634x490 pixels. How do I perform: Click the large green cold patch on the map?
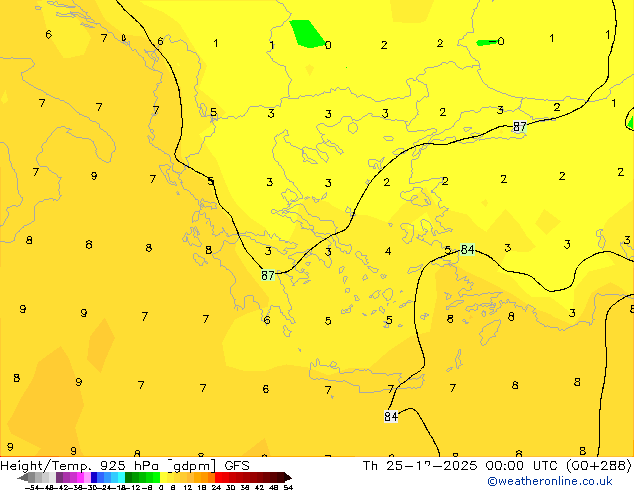pyautogui.click(x=307, y=34)
